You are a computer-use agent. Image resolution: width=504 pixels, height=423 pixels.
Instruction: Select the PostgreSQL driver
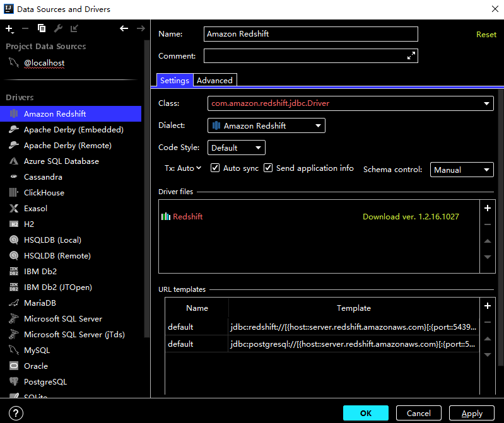coord(71,381)
